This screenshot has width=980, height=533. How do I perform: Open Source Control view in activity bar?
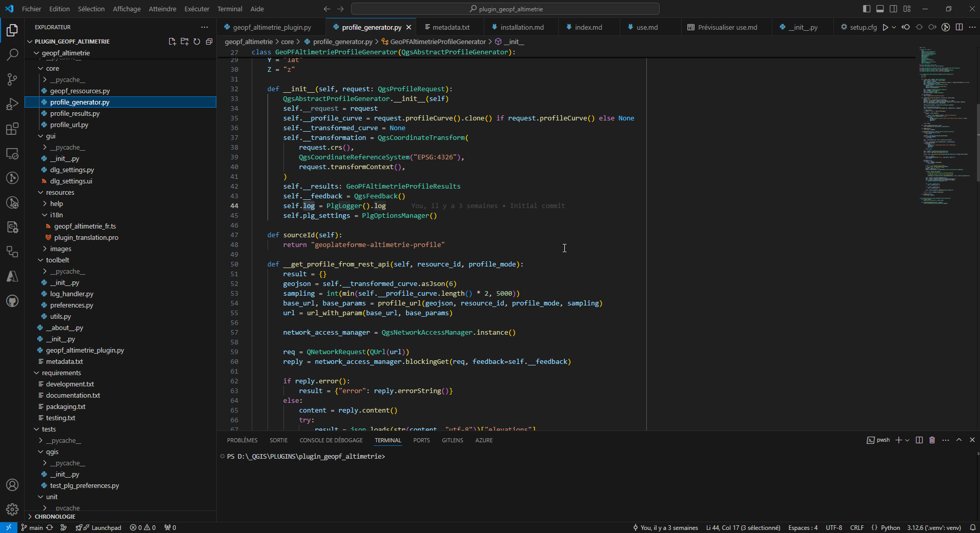point(12,79)
